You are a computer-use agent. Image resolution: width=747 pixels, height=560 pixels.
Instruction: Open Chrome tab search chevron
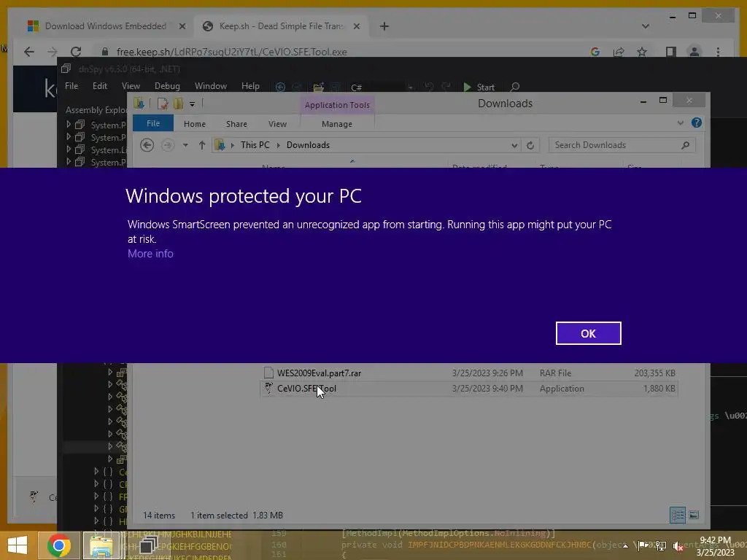(645, 26)
